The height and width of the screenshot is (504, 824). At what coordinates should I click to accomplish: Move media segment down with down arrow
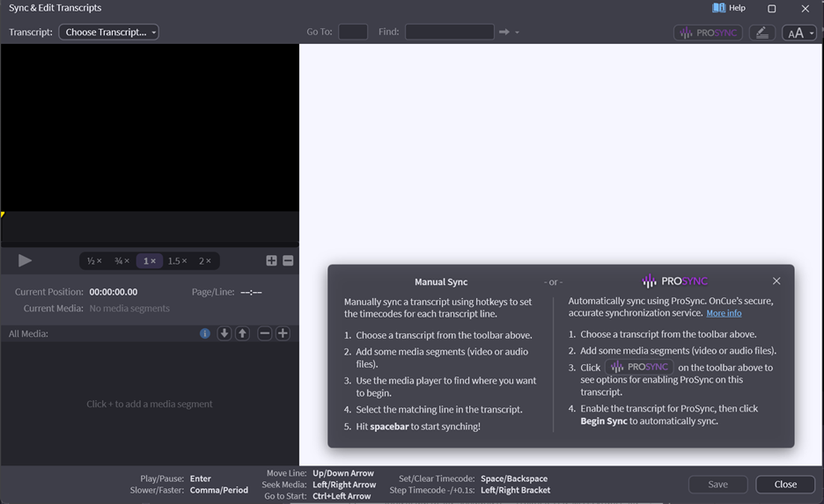pos(224,333)
